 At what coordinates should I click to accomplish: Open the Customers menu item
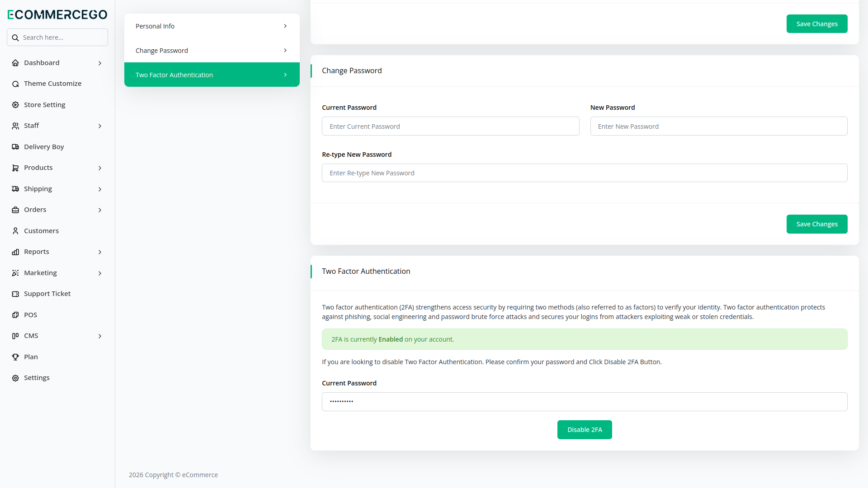pos(57,231)
